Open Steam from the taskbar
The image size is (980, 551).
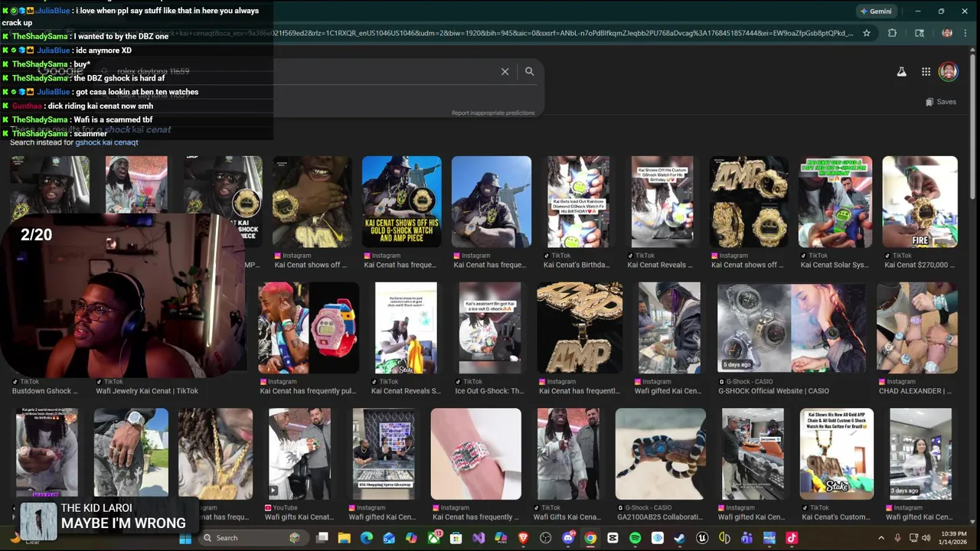pyautogui.click(x=679, y=538)
